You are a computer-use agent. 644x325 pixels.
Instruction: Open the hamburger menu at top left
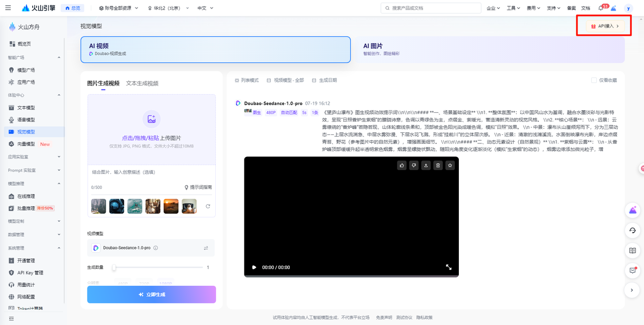point(8,8)
